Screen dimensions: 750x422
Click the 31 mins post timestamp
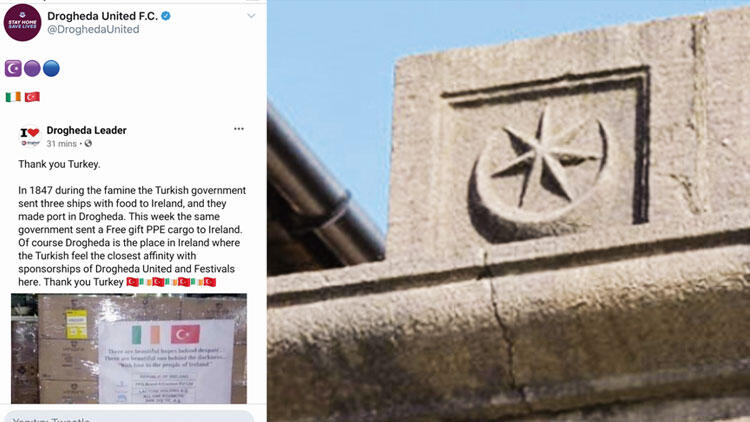61,144
